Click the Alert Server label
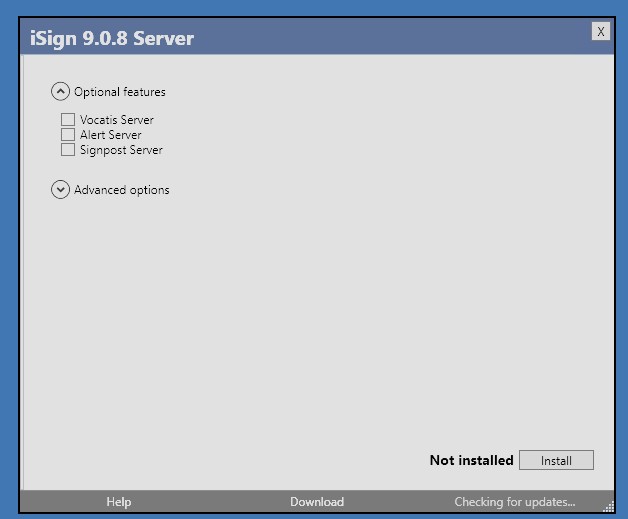 pyautogui.click(x=111, y=135)
